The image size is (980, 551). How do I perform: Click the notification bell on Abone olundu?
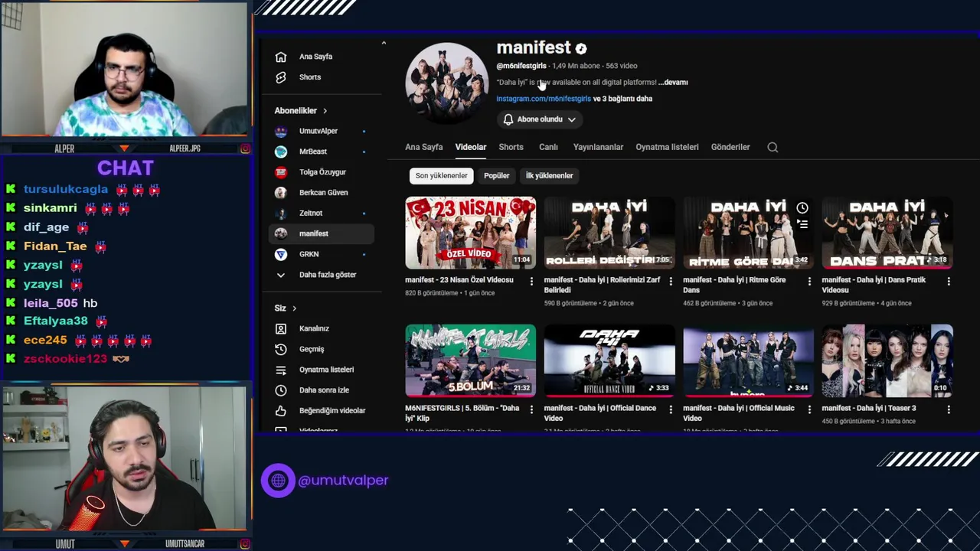coord(508,119)
